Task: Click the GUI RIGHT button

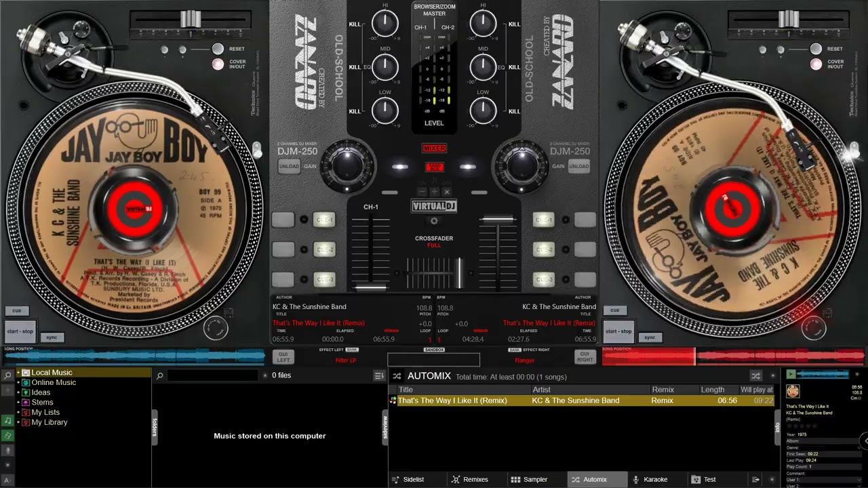Action: click(585, 357)
